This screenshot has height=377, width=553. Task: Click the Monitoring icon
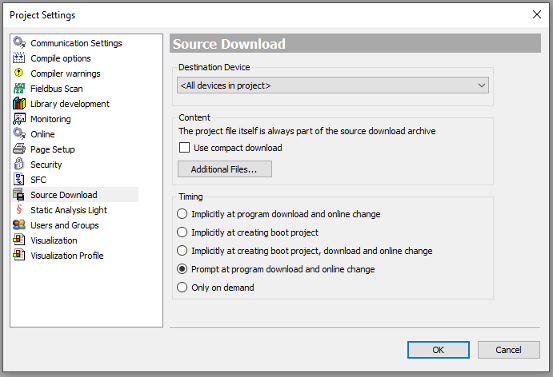click(19, 119)
